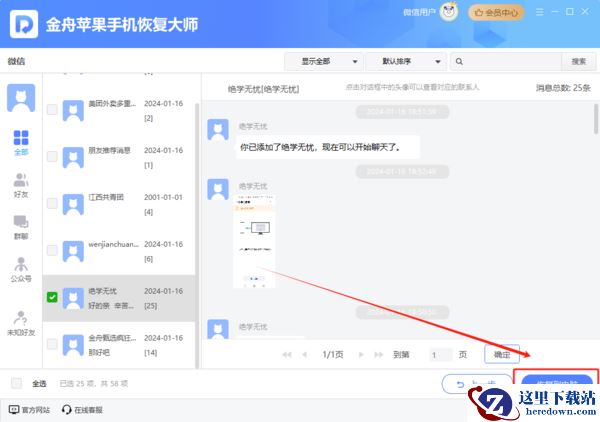Select the 朋友推荐消息 conversation name

(x=109, y=150)
